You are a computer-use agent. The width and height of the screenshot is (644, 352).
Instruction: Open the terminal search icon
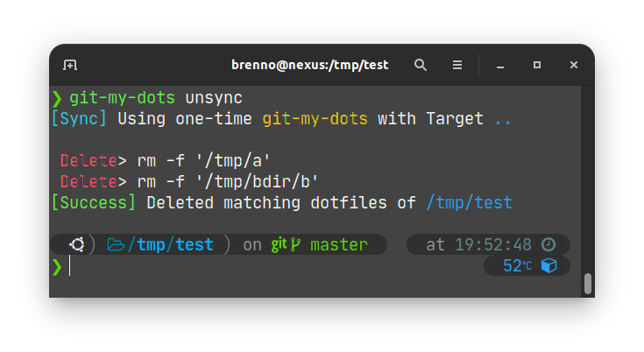coord(421,65)
